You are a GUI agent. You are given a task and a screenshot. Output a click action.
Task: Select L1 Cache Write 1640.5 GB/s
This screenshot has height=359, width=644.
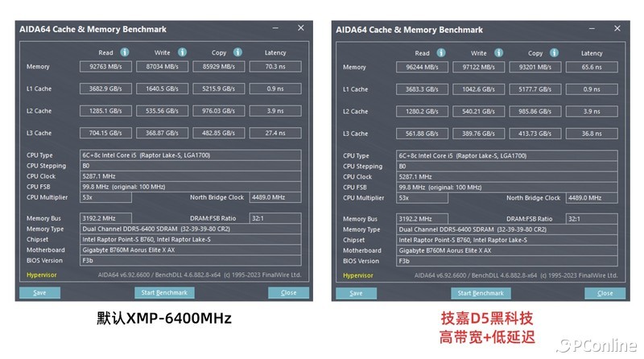tap(163, 89)
